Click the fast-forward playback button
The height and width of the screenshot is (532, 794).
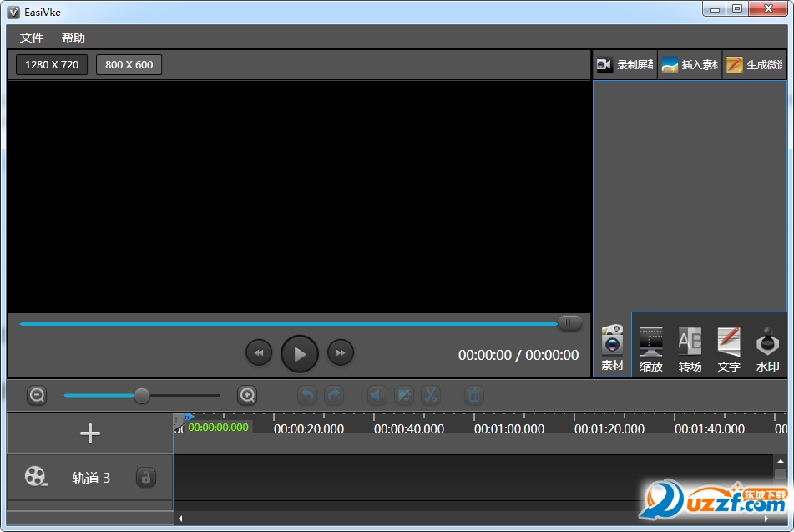341,353
